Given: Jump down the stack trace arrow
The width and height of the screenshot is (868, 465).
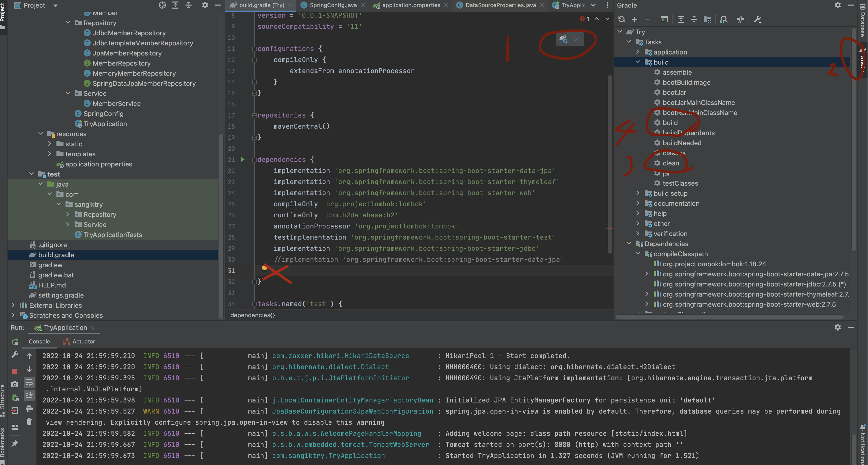Looking at the screenshot, I should coord(29,369).
